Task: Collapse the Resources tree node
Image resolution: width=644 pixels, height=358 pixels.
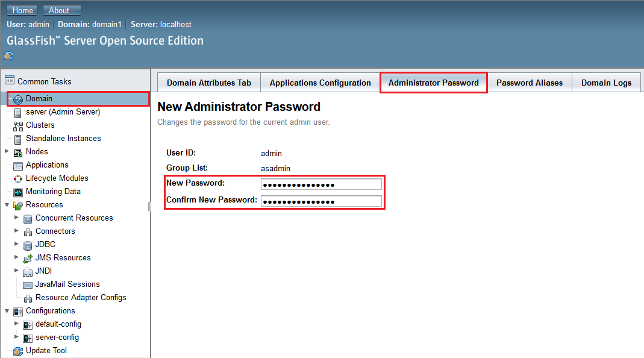Action: point(7,205)
